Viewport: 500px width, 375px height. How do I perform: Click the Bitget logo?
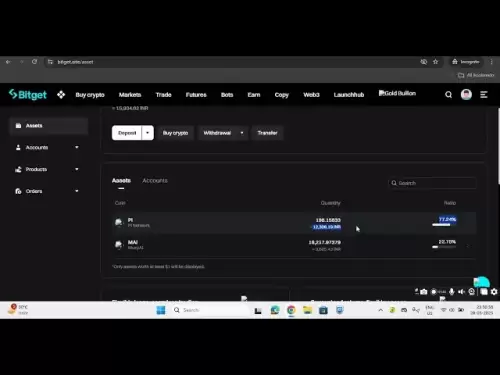point(28,95)
